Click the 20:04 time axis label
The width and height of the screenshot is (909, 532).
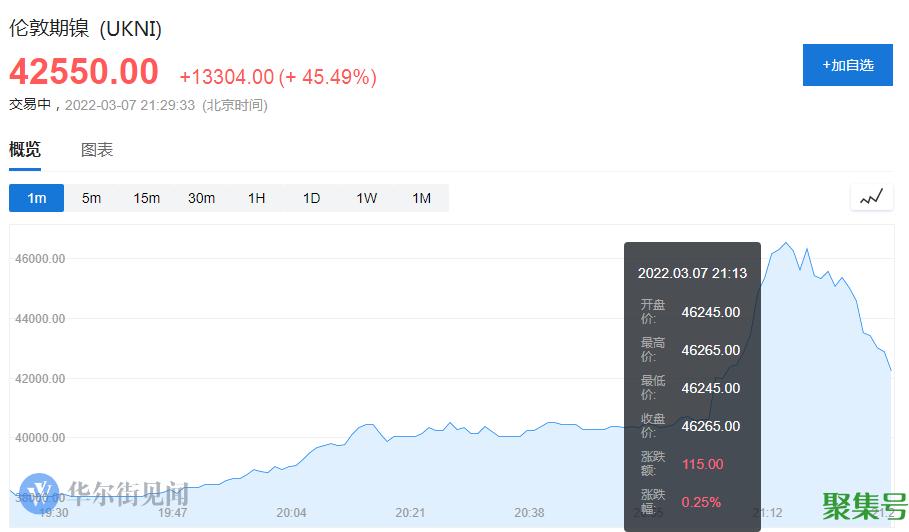(x=291, y=513)
